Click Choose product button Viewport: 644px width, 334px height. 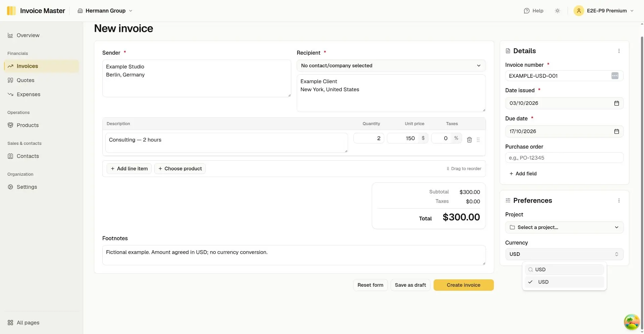[x=180, y=169]
